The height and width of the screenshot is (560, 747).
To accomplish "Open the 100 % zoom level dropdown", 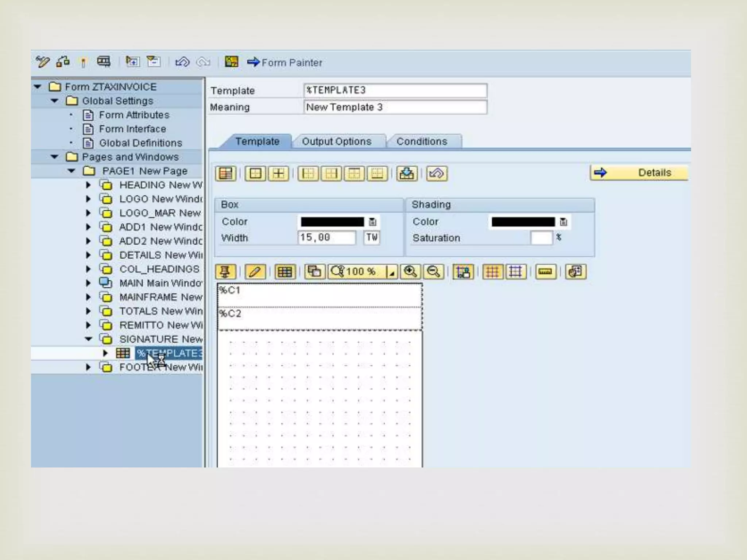I will (x=392, y=272).
